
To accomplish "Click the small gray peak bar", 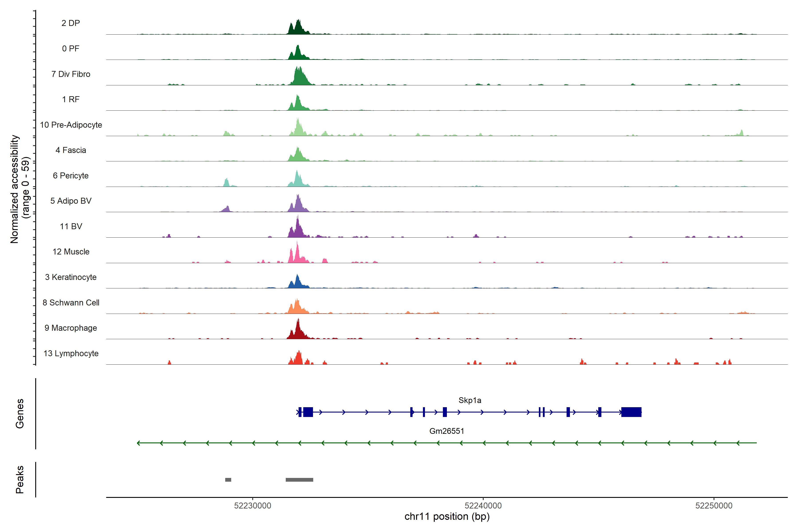I will pyautogui.click(x=228, y=480).
